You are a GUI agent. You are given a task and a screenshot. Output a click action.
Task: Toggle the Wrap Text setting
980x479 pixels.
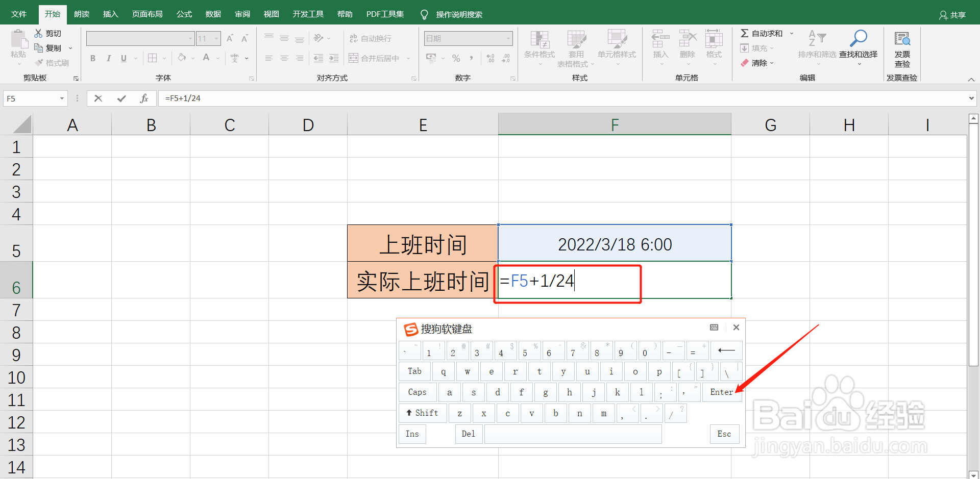pos(370,38)
